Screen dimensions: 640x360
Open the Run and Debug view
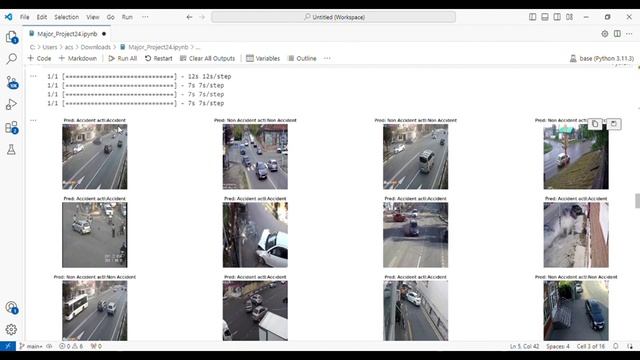[11, 104]
